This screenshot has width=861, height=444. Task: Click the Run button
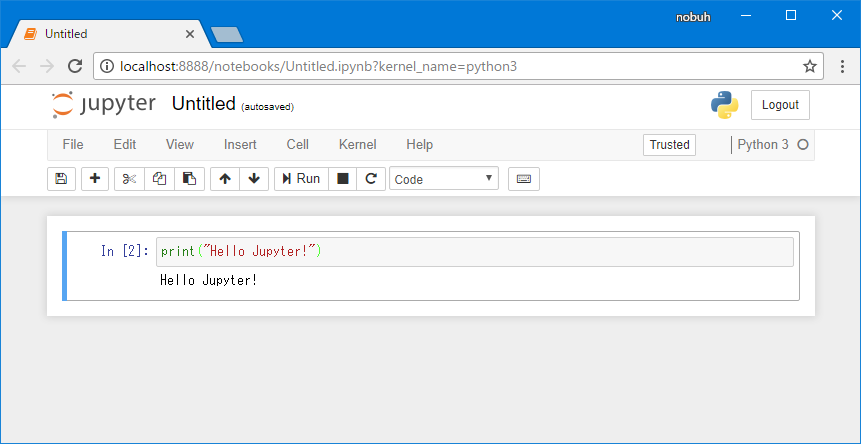pos(301,179)
